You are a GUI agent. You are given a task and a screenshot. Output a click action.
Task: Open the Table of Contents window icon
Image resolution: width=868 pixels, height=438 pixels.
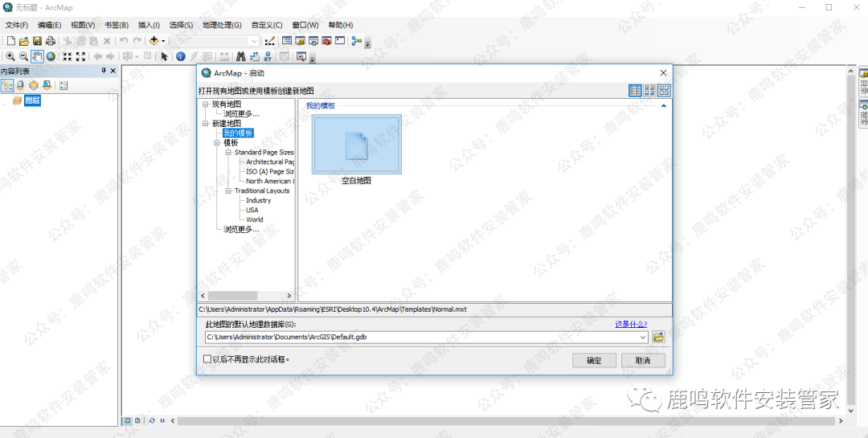287,41
